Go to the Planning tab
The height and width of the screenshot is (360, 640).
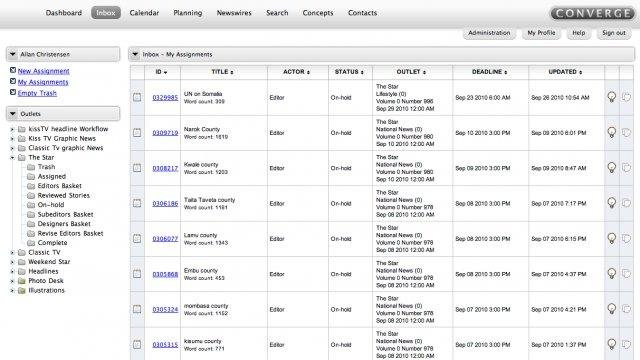[188, 13]
